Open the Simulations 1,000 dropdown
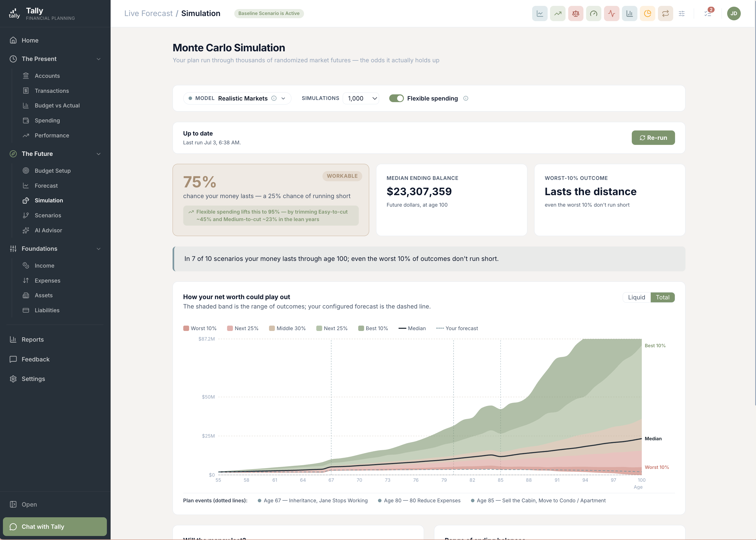 click(361, 98)
